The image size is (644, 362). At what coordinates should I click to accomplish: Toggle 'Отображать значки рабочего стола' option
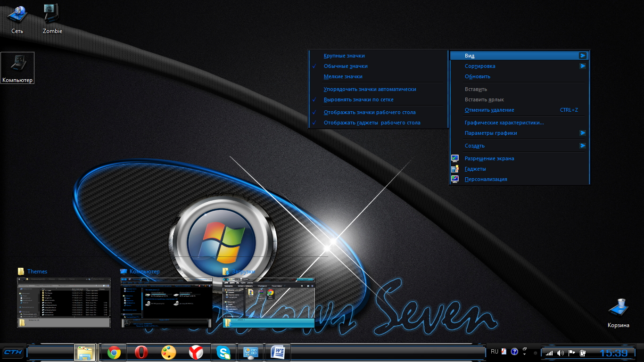pos(370,113)
